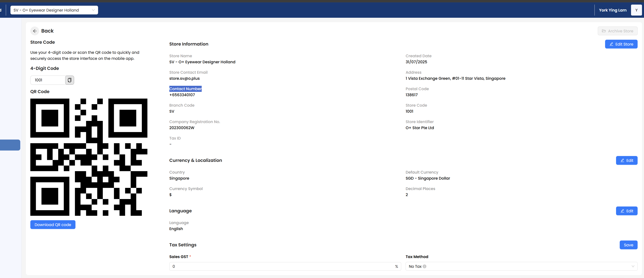This screenshot has width=644, height=278.
Task: Click the Archive Store button
Action: coord(618,31)
